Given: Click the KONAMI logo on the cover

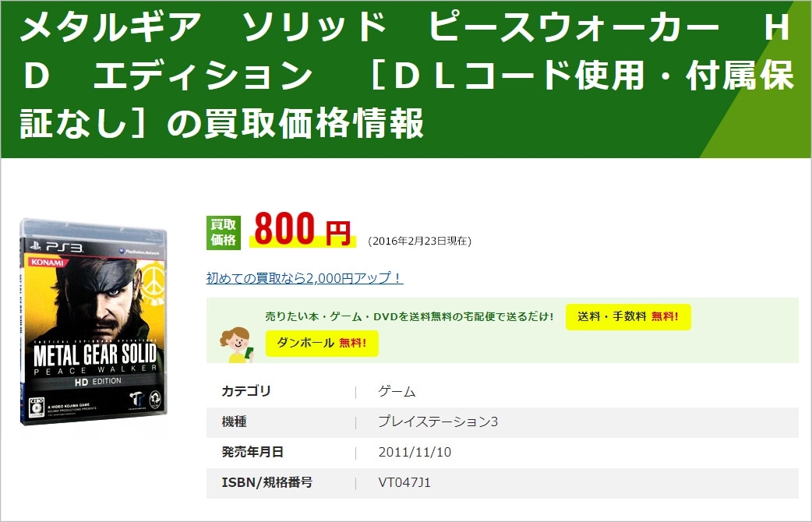Looking at the screenshot, I should tap(47, 262).
